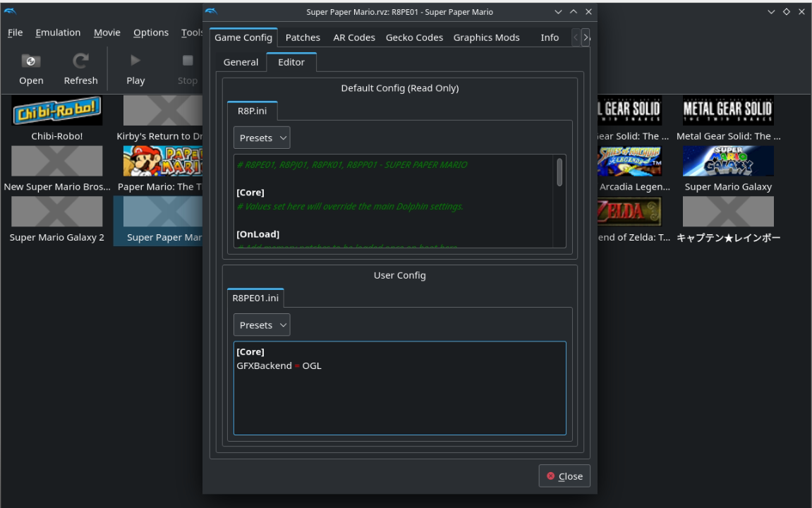Open the Movie menu
812x508 pixels.
click(107, 32)
